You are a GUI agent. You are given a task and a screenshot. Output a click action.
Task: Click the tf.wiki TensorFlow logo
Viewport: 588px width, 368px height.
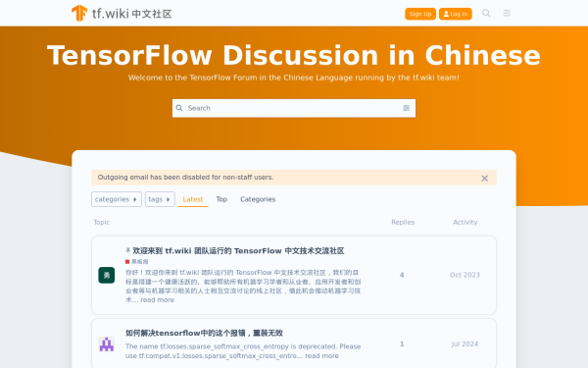(79, 13)
